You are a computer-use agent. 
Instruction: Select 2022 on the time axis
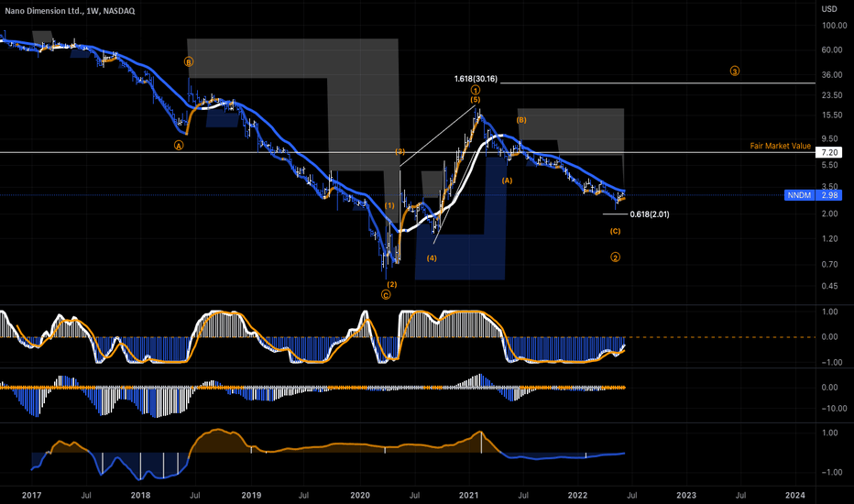577,495
